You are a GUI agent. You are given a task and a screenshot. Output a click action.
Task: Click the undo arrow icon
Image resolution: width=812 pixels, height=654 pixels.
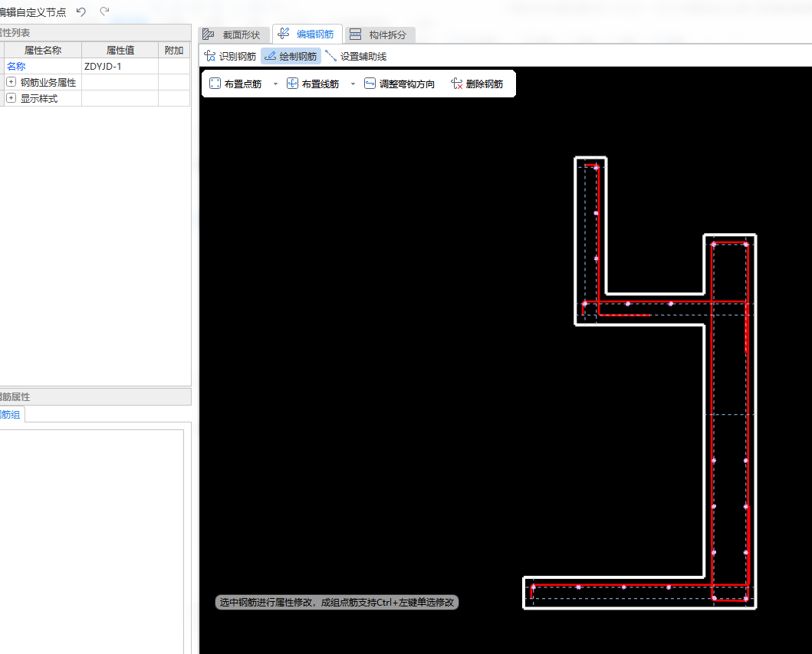(81, 12)
